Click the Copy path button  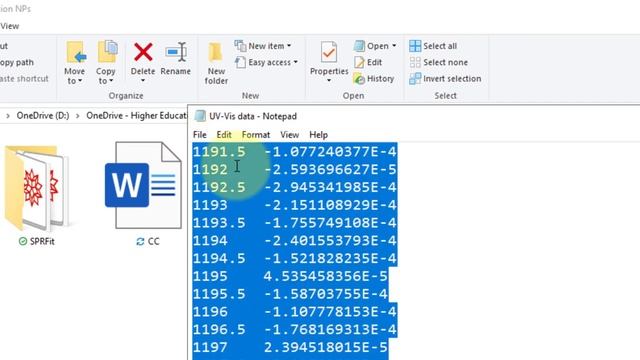[17, 62]
